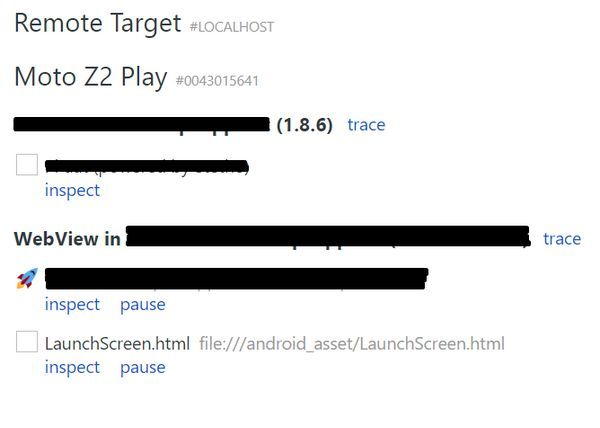This screenshot has width=600, height=428.
Task: Inspect the page with the rocket icon
Action: [72, 304]
